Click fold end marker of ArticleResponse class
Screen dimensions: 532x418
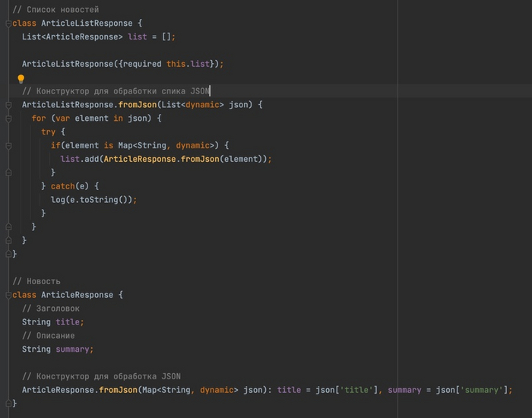pos(8,404)
